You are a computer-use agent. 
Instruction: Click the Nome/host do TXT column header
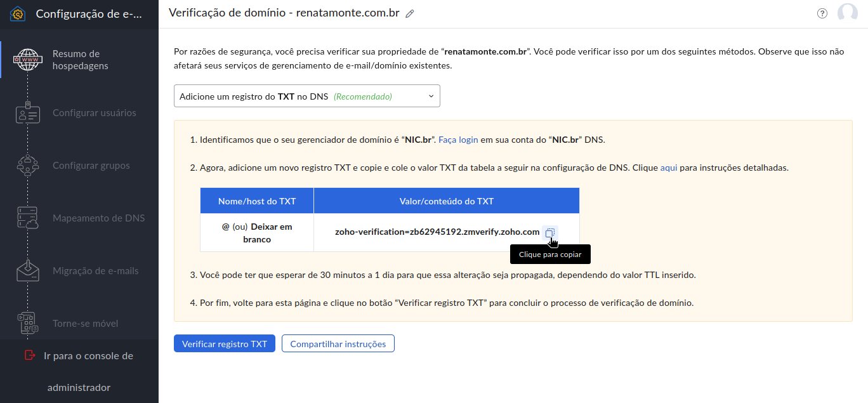257,201
